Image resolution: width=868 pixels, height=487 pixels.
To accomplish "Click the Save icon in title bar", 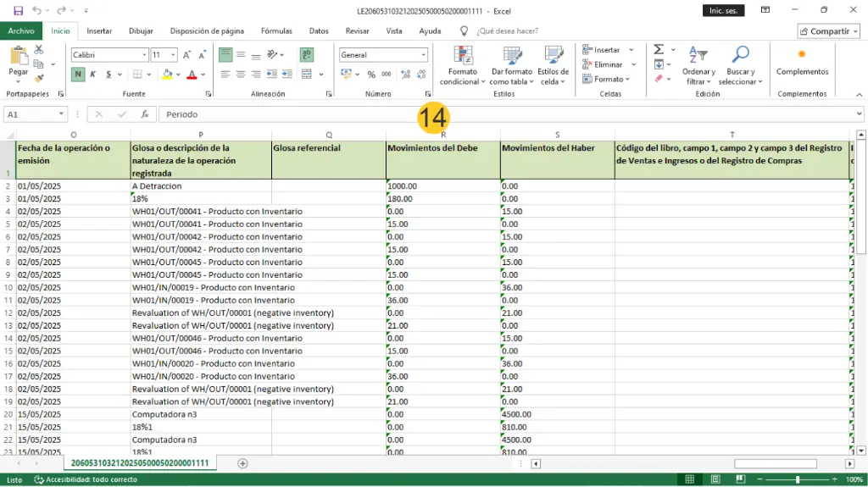I will 18,10.
